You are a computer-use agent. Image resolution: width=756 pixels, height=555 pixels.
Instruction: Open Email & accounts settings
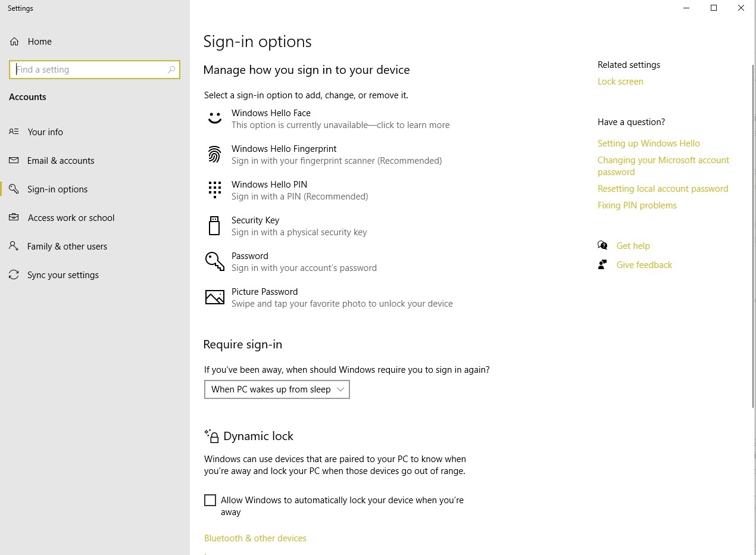(x=60, y=160)
